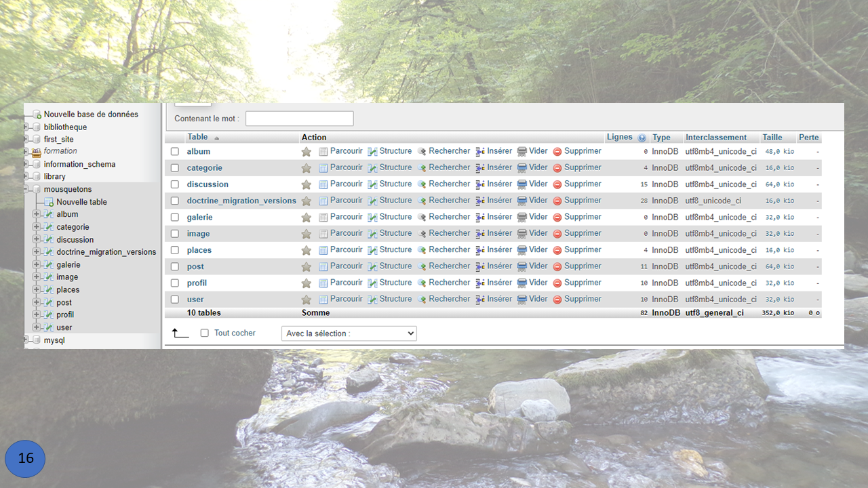Click the red Supprimer icon for user table
The width and height of the screenshot is (868, 488).
(557, 300)
